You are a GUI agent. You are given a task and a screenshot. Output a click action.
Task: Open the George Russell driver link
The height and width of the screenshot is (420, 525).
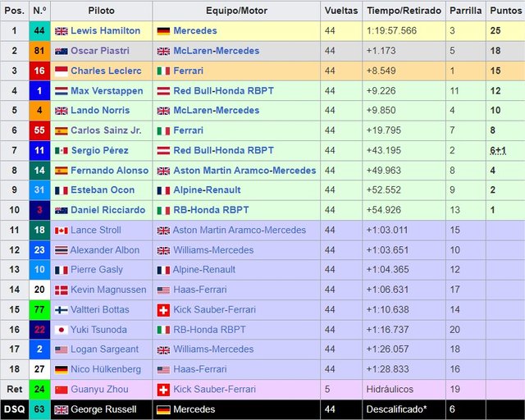[x=103, y=409]
